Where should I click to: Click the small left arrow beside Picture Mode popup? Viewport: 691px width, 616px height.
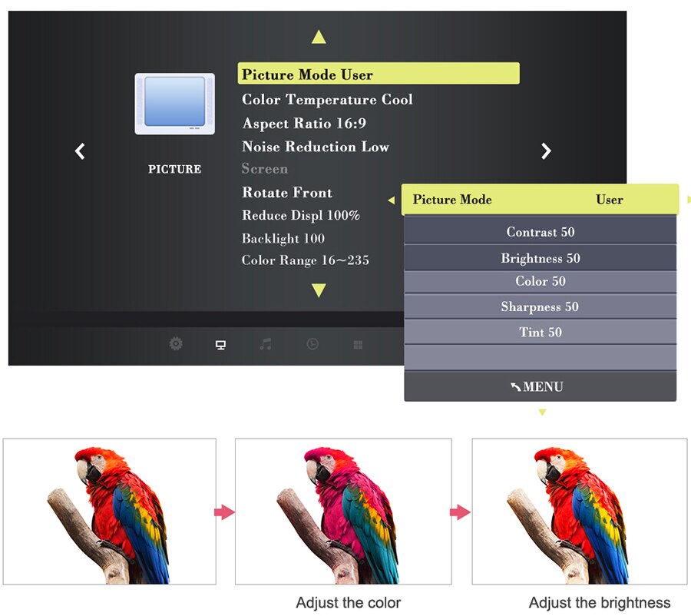[x=392, y=200]
